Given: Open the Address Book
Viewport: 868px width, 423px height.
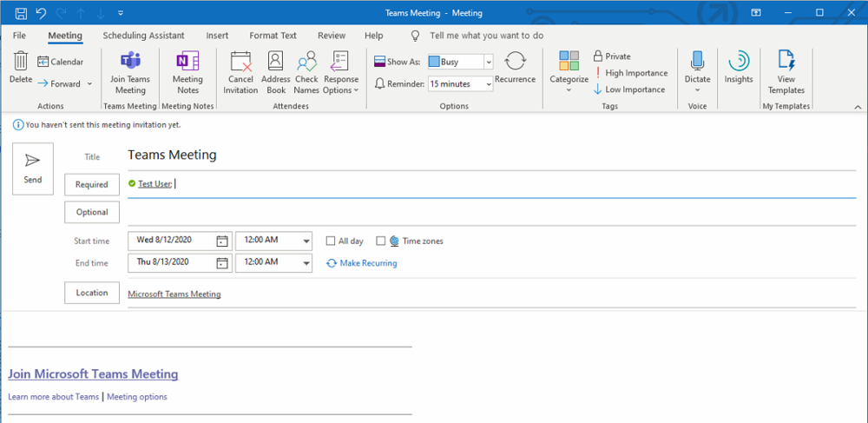Looking at the screenshot, I should [x=276, y=73].
